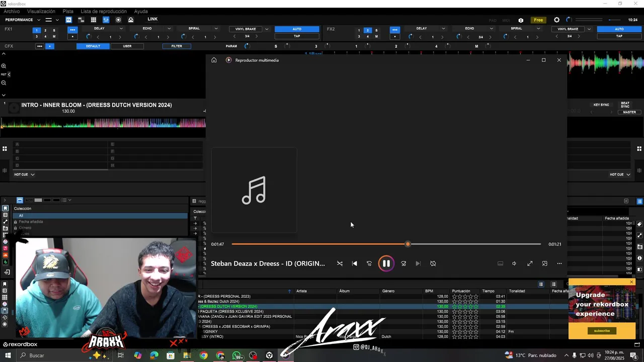Click the LINK button in toolbar

tap(152, 19)
